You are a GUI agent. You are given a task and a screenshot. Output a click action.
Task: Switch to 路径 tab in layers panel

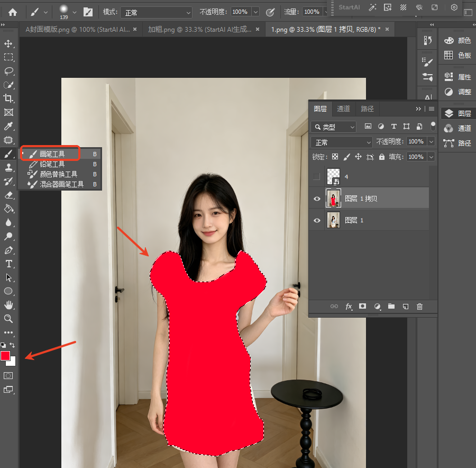(367, 109)
